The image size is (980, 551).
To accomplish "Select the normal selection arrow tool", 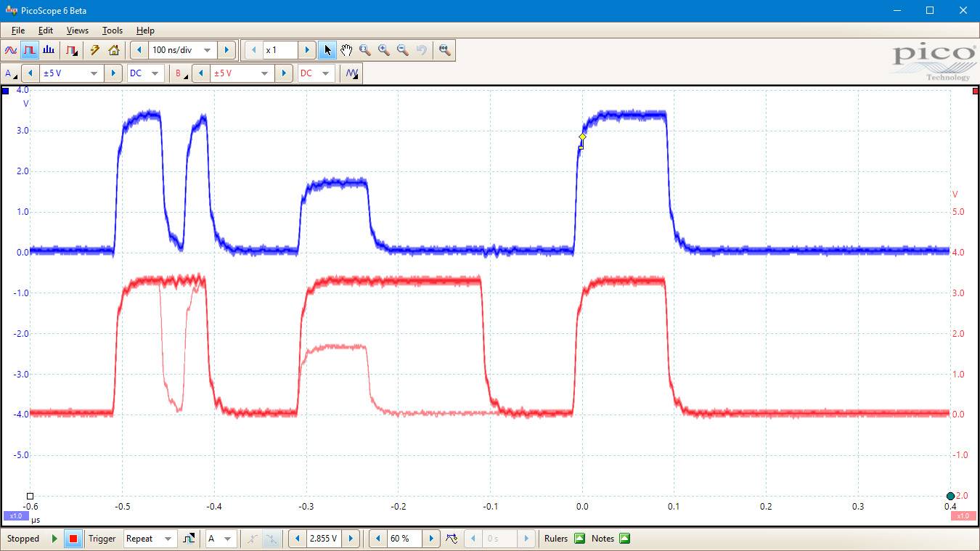I will pos(328,50).
